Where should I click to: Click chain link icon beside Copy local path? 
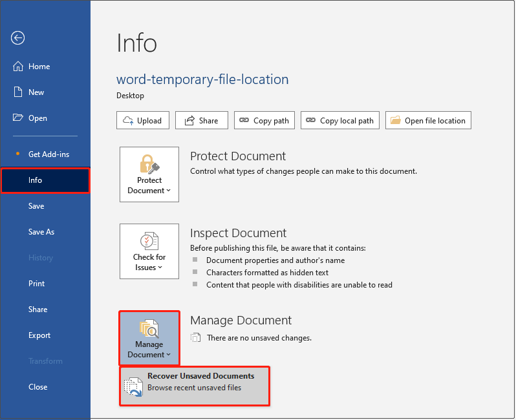(x=310, y=120)
